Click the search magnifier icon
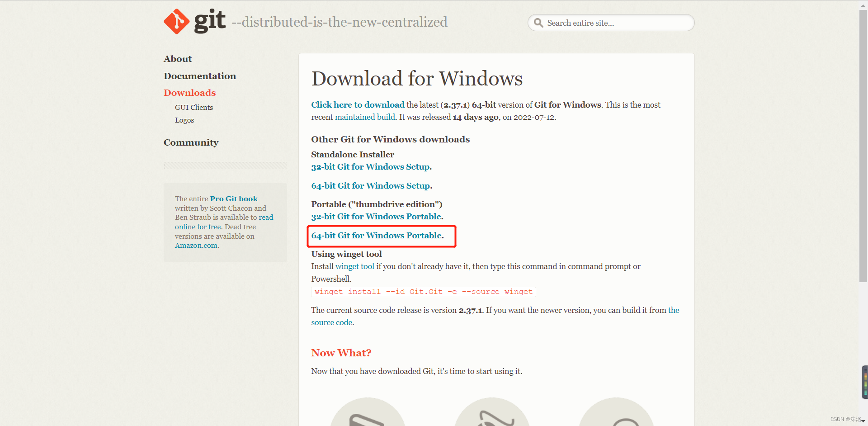The image size is (868, 426). coord(538,23)
